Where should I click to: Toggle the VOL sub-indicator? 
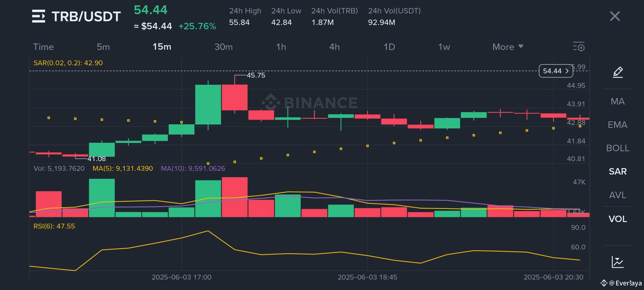pyautogui.click(x=617, y=219)
